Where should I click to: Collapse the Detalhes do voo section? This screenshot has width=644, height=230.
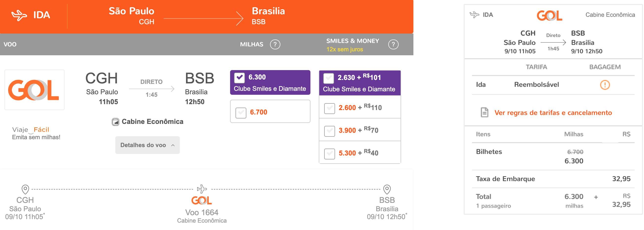coord(148,145)
